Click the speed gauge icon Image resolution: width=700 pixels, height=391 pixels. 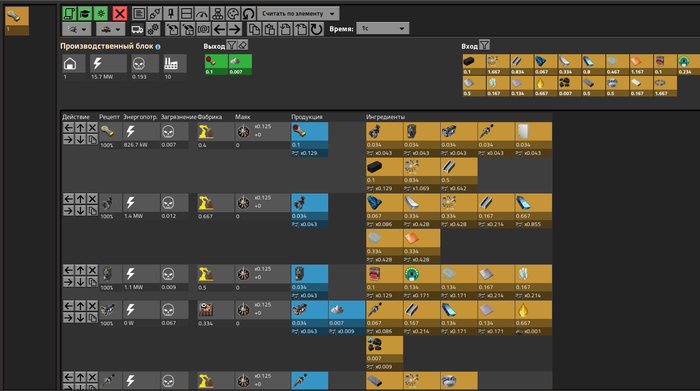click(x=202, y=13)
